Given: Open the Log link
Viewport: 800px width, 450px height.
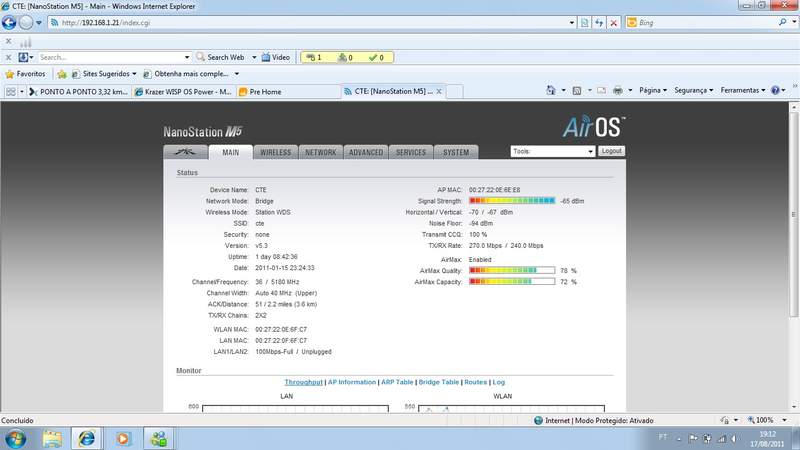Looking at the screenshot, I should coord(498,382).
